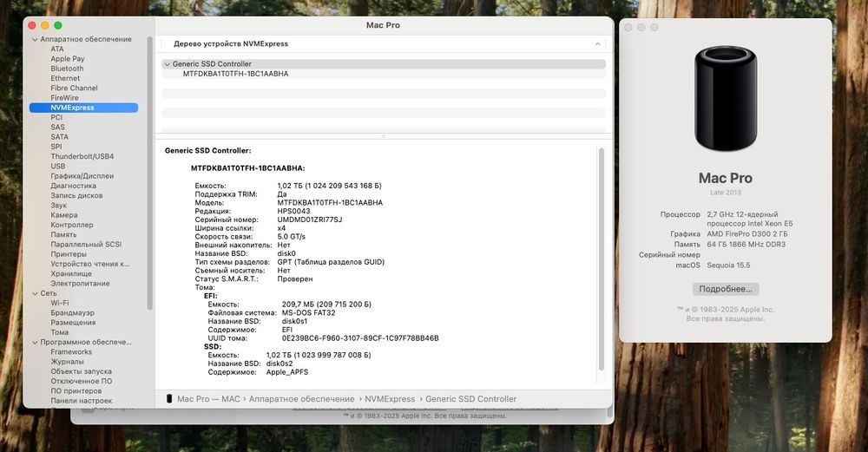Image resolution: width=868 pixels, height=452 pixels.
Task: Collapse the Аппаратное обеспечение sidebar section
Action: [x=35, y=40]
